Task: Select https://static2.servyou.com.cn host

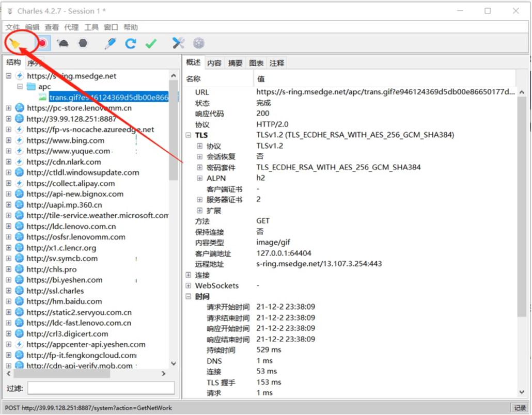Action: coord(79,312)
